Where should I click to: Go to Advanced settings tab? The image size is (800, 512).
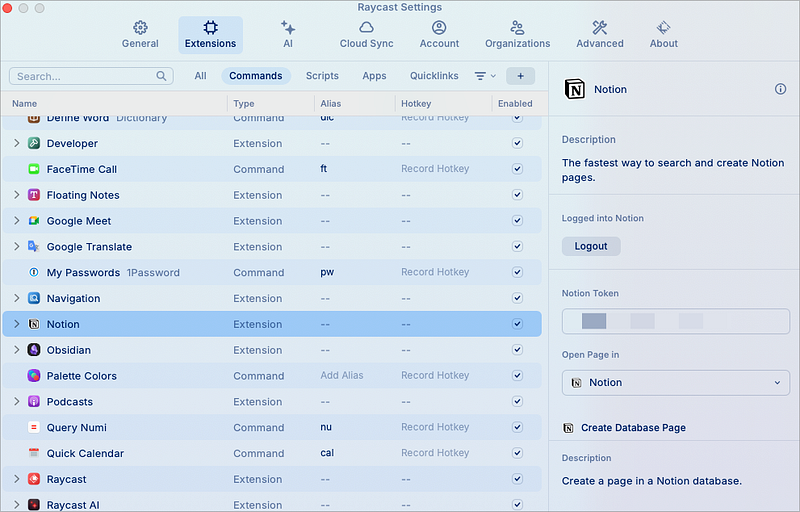point(599,34)
